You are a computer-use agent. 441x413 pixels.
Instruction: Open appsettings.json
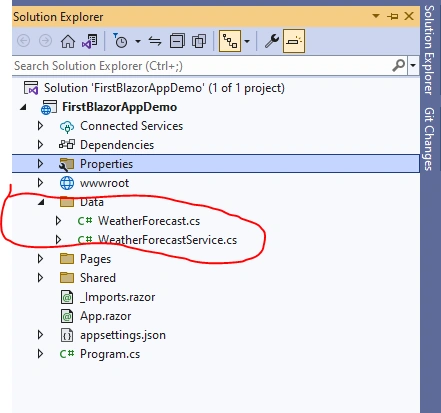(123, 335)
